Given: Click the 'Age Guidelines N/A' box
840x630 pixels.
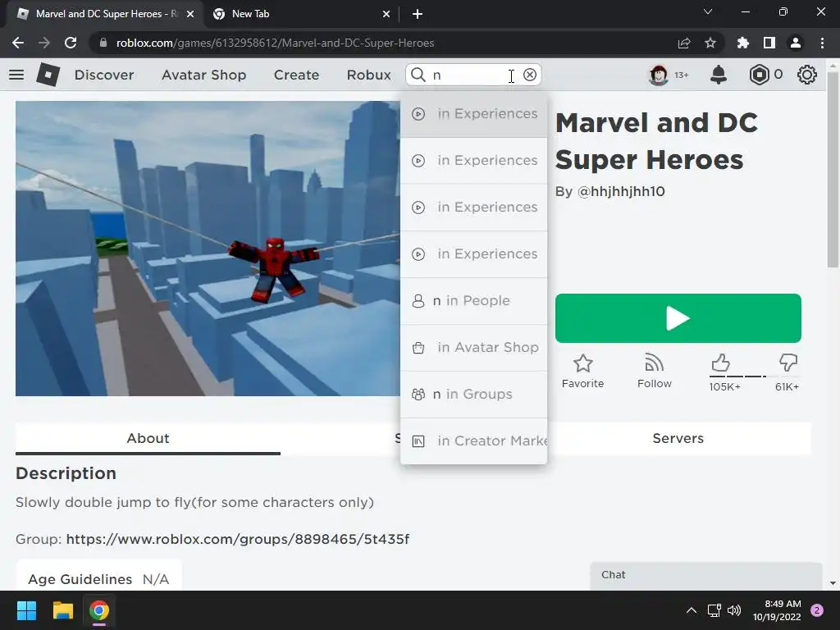Looking at the screenshot, I should click(x=98, y=576).
